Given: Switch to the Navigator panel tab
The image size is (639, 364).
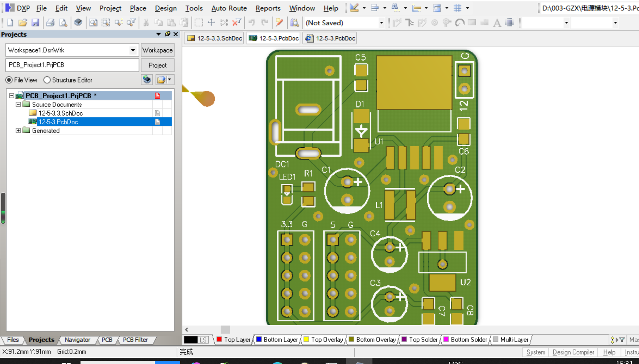Looking at the screenshot, I should [x=77, y=340].
